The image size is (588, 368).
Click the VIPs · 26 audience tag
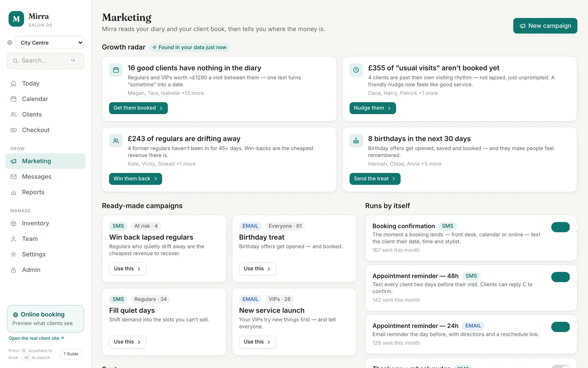point(280,299)
